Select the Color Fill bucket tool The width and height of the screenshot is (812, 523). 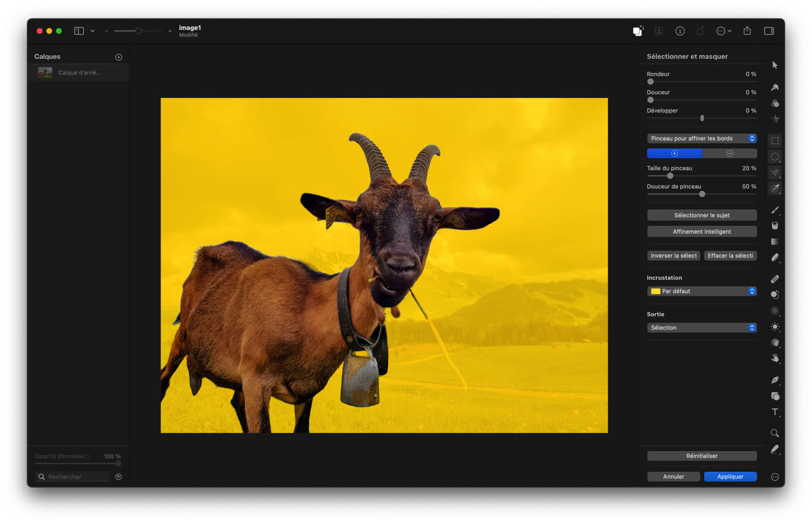click(x=775, y=226)
